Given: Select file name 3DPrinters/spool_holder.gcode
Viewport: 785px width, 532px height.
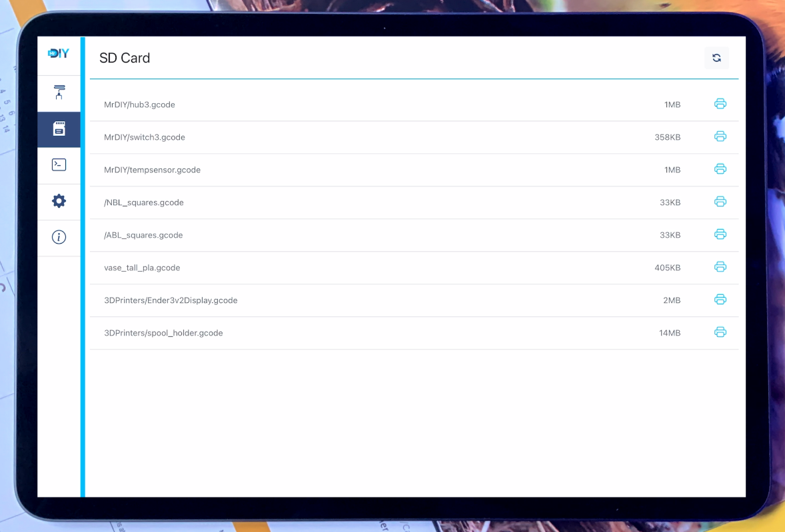Looking at the screenshot, I should (x=163, y=333).
